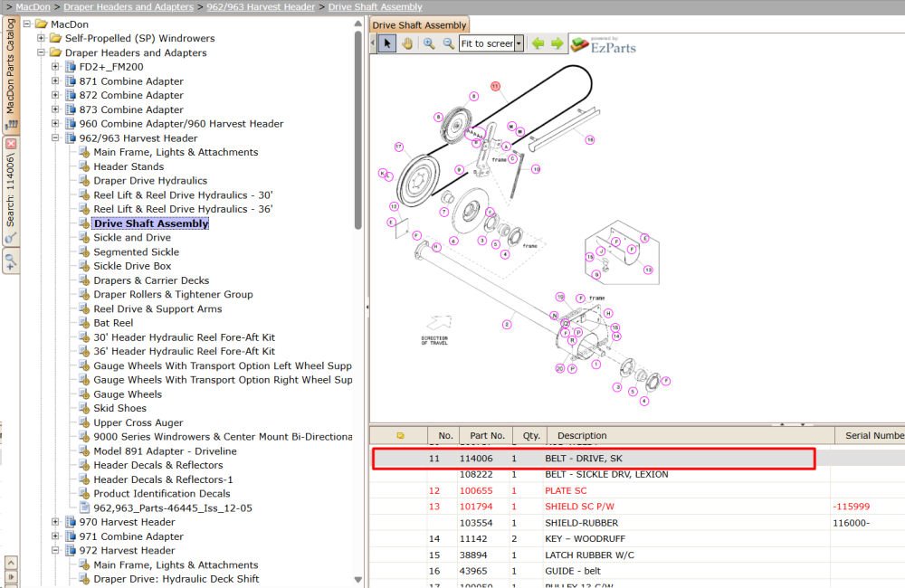This screenshot has width=905, height=588.
Task: Select the pointer arrow tool
Action: pos(387,43)
